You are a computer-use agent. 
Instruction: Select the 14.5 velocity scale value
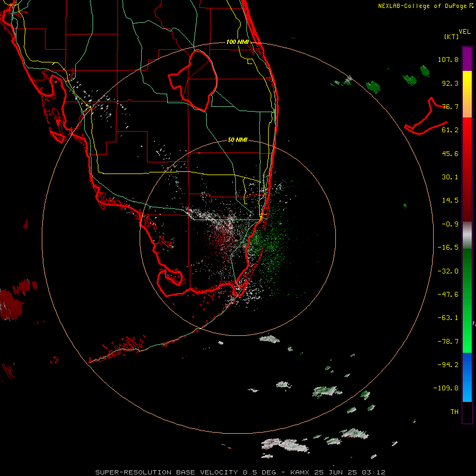click(x=450, y=200)
